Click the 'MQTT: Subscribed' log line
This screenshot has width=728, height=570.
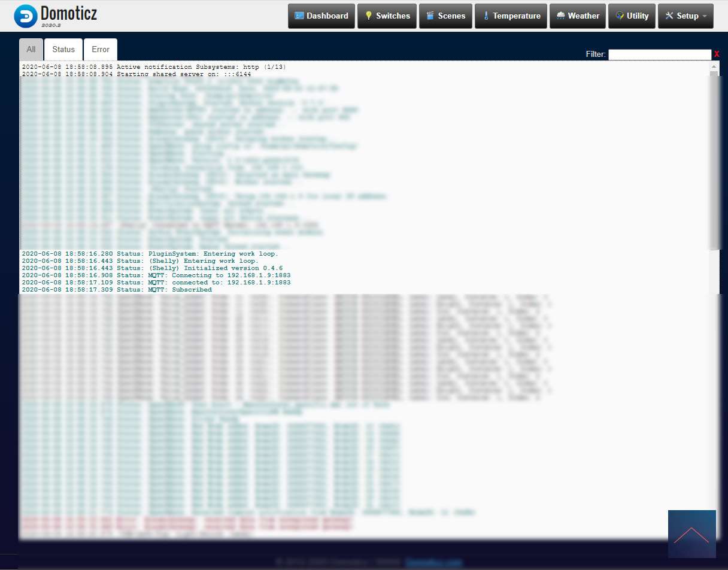click(117, 290)
